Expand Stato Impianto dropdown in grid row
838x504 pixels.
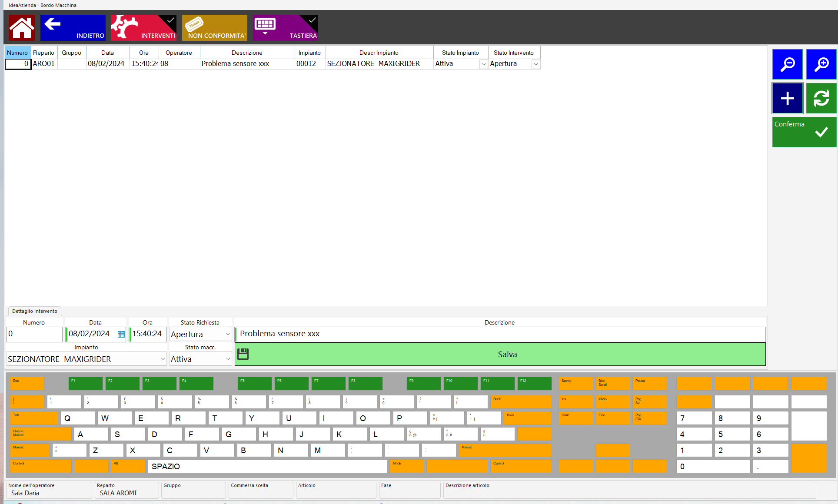coord(483,64)
